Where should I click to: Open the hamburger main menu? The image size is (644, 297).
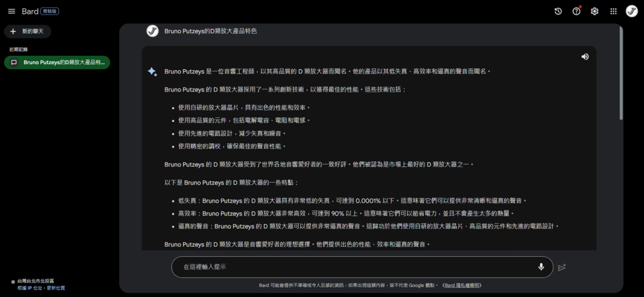pyautogui.click(x=11, y=11)
